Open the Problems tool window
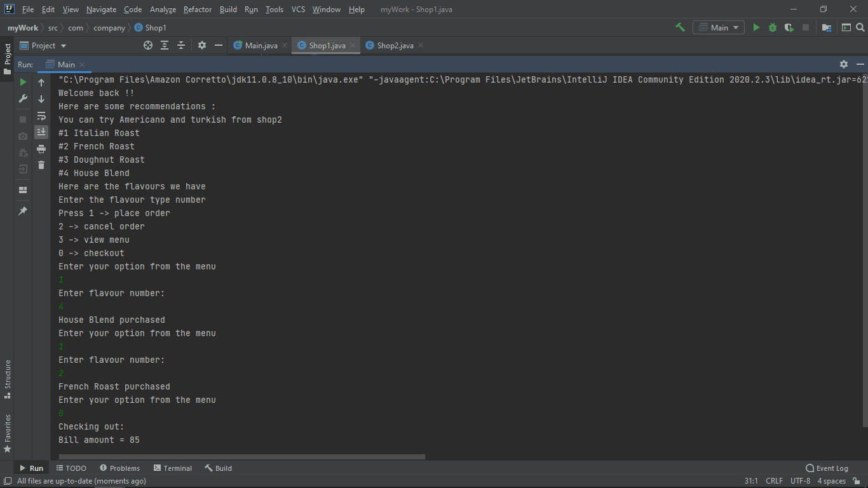Viewport: 868px width, 488px height. 120,468
